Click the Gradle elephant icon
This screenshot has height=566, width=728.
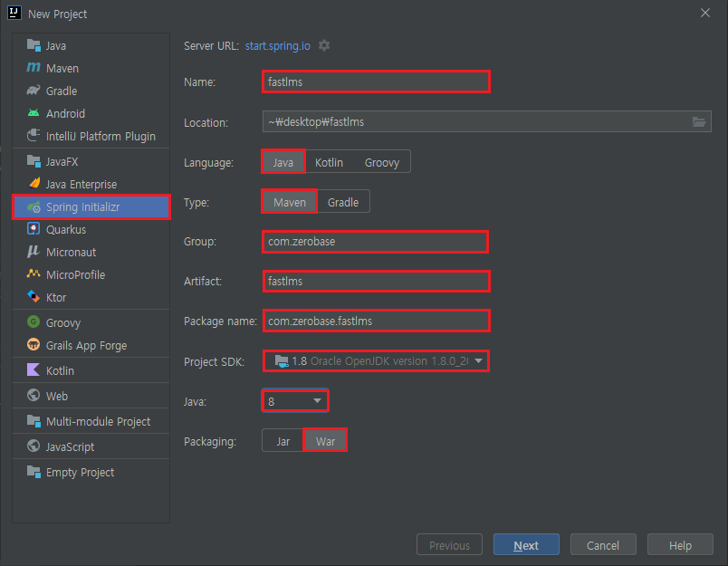[x=34, y=90]
